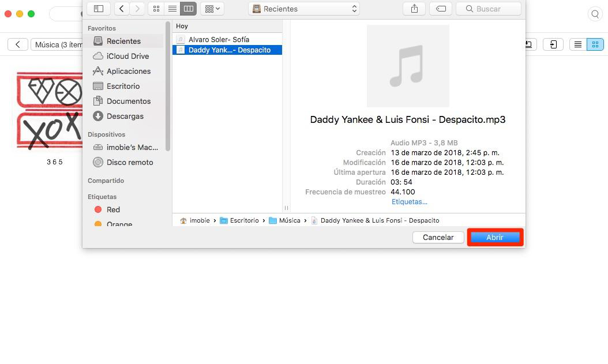Click the Abrir button
Screen dimensions: 608x364
[495, 237]
